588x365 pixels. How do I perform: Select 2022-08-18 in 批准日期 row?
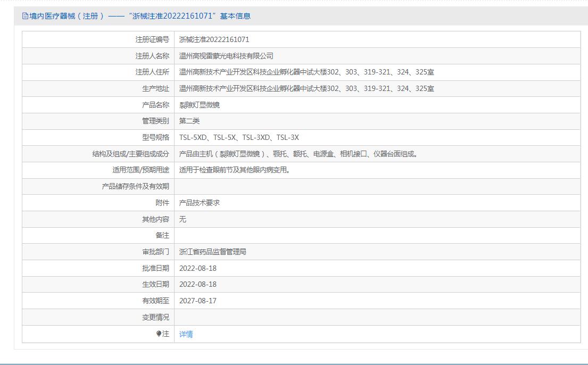(197, 268)
